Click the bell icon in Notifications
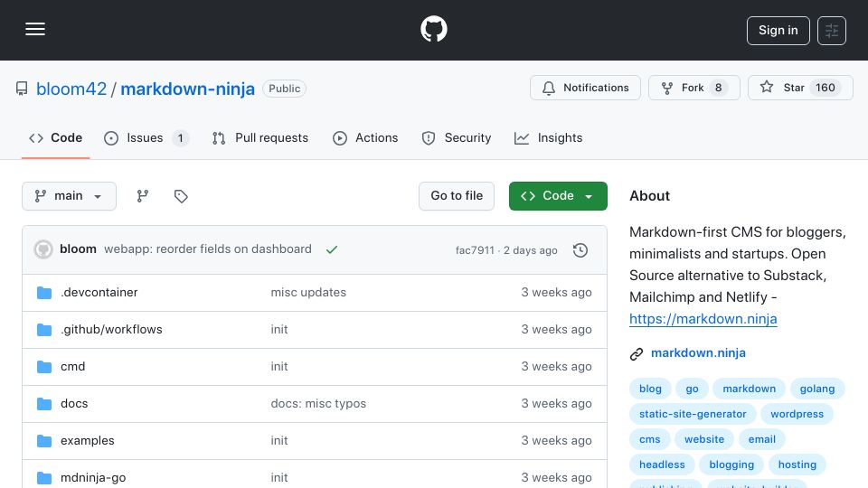868x488 pixels. [549, 88]
